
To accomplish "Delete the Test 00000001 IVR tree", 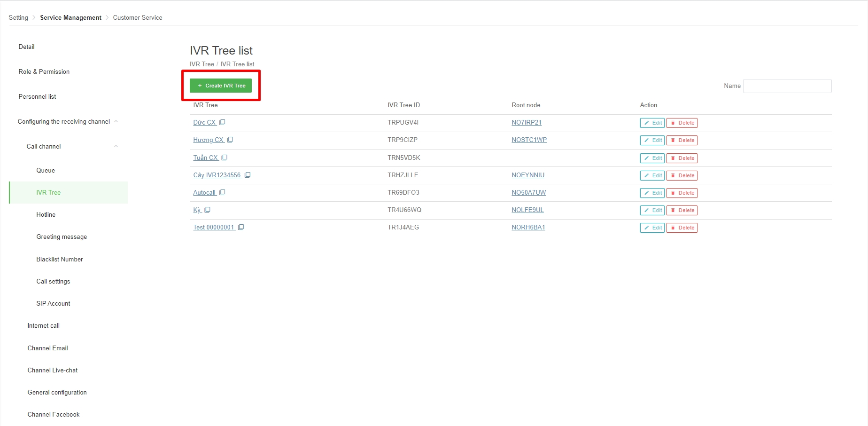I will pyautogui.click(x=682, y=228).
